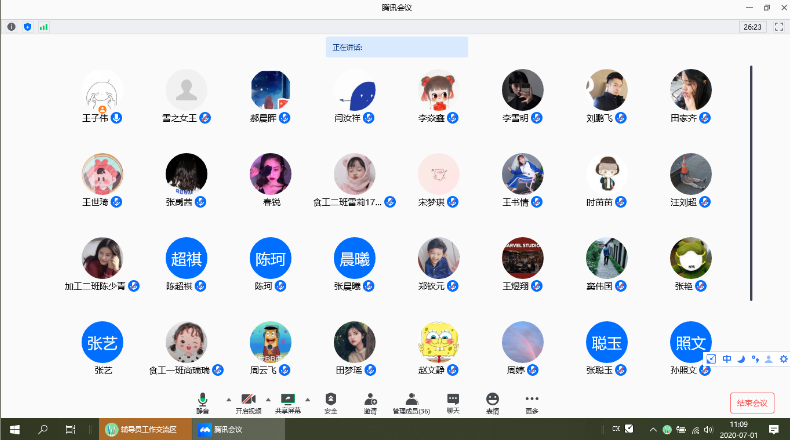This screenshot has height=440, width=790.
Task: Click the 更多 (More) three-dots icon
Action: tap(531, 399)
